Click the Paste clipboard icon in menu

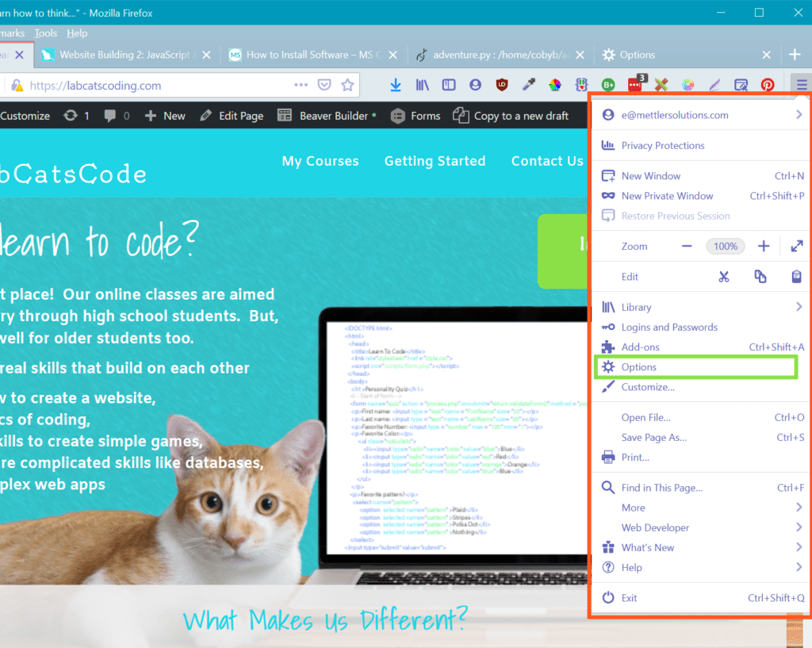[796, 277]
